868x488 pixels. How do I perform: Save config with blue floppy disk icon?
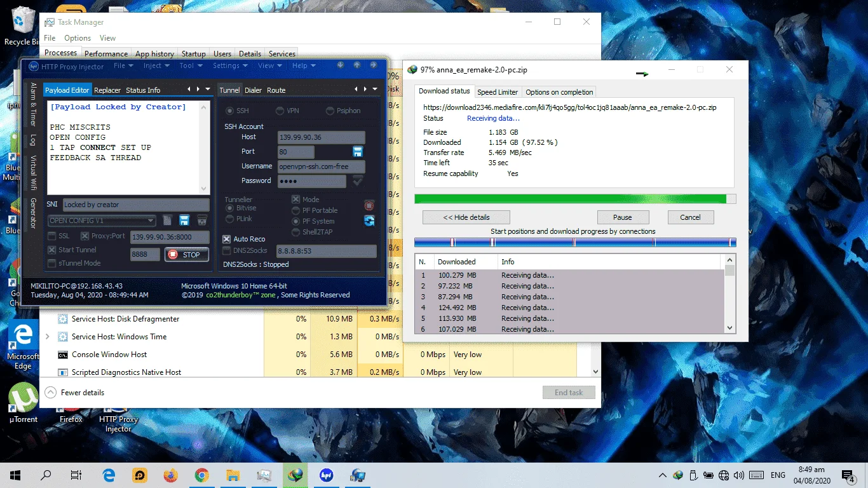[184, 220]
